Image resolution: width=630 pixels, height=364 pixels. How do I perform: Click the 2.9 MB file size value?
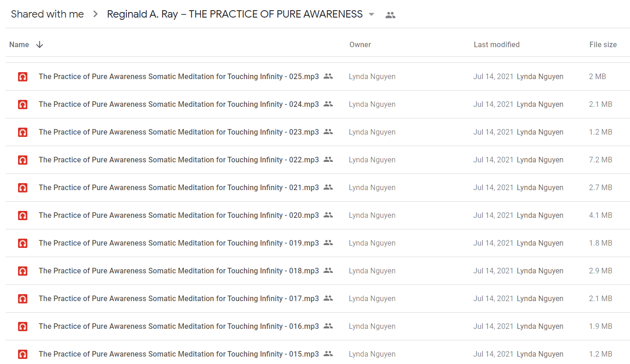coord(600,271)
